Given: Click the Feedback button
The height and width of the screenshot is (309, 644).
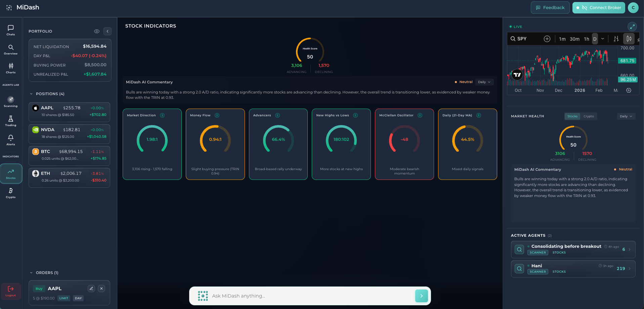Looking at the screenshot, I should pyautogui.click(x=550, y=7).
